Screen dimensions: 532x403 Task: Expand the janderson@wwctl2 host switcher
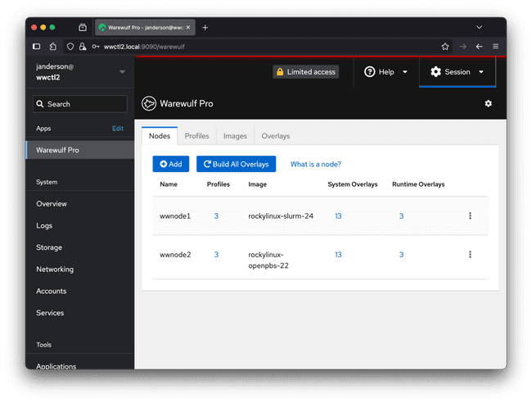pos(122,71)
